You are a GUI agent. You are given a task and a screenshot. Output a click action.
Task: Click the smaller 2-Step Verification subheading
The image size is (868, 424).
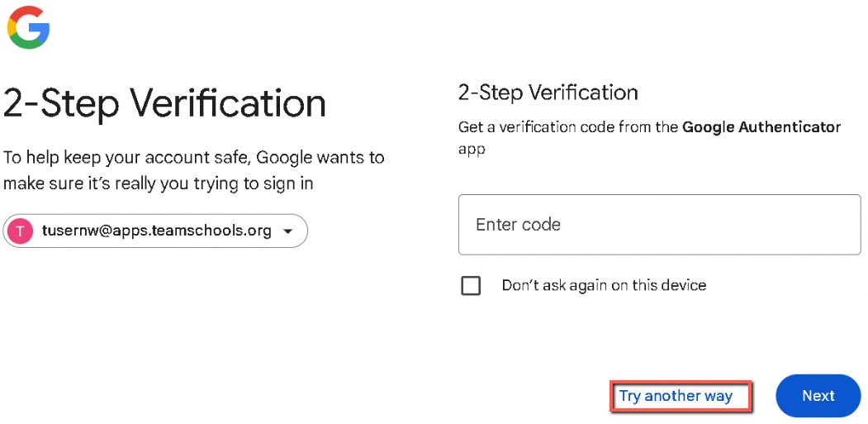[548, 93]
